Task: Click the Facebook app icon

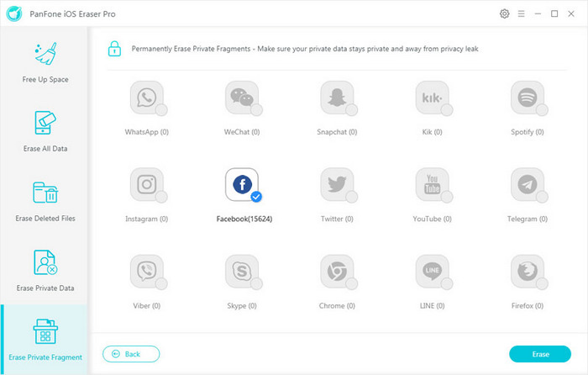Action: pyautogui.click(x=242, y=184)
